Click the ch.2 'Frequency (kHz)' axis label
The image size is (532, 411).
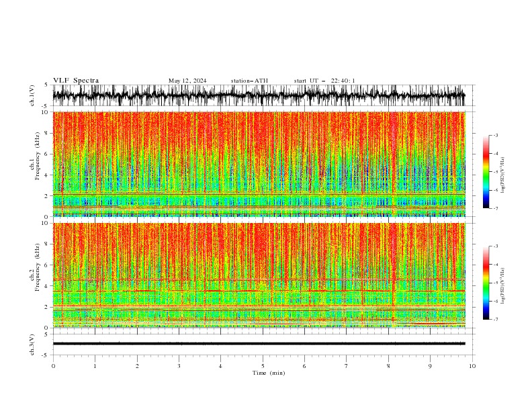38,267
